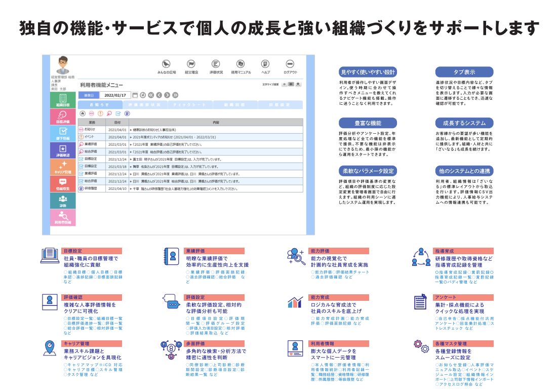Click the ヘルプ help icon
The image size is (560, 392).
tap(265, 64)
